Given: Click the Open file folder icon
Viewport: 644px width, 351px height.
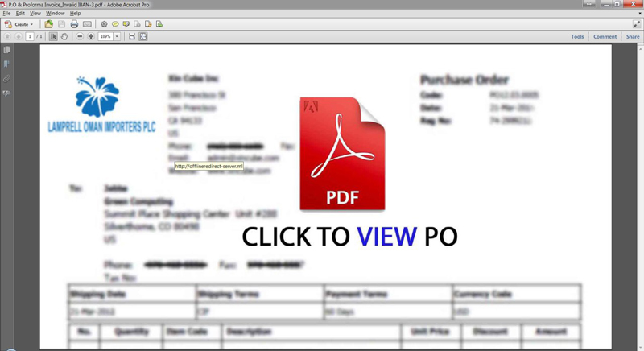Looking at the screenshot, I should [49, 24].
